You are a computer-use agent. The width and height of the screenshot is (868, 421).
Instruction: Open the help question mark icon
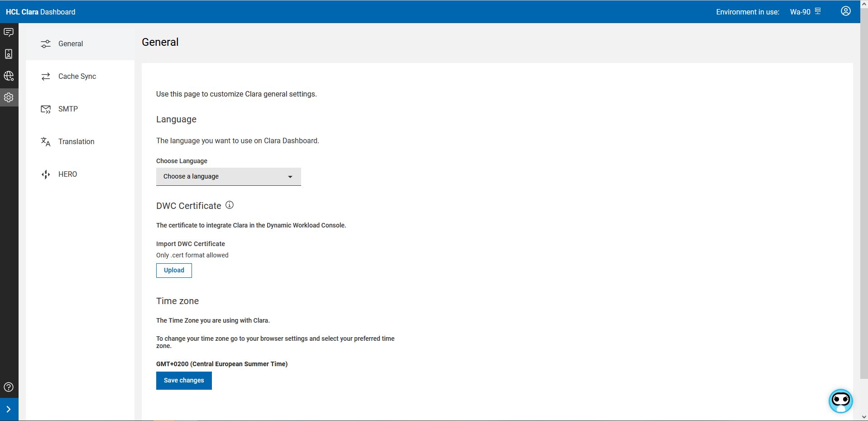pos(9,387)
